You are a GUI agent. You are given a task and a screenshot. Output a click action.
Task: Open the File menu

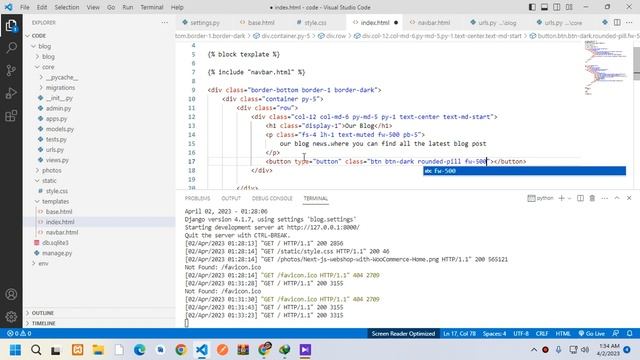pyautogui.click(x=25, y=7)
